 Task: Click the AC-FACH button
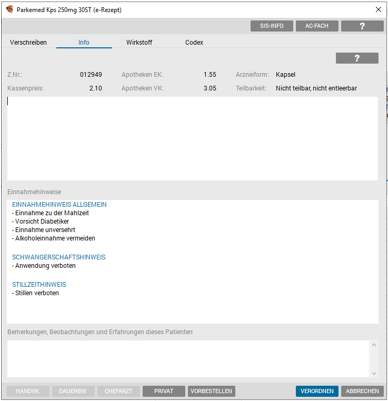coord(317,26)
